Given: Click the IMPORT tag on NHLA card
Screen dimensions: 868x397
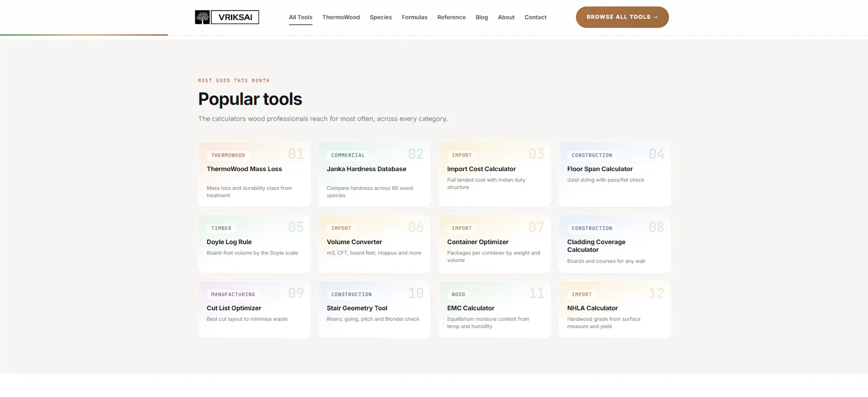Looking at the screenshot, I should (582, 294).
